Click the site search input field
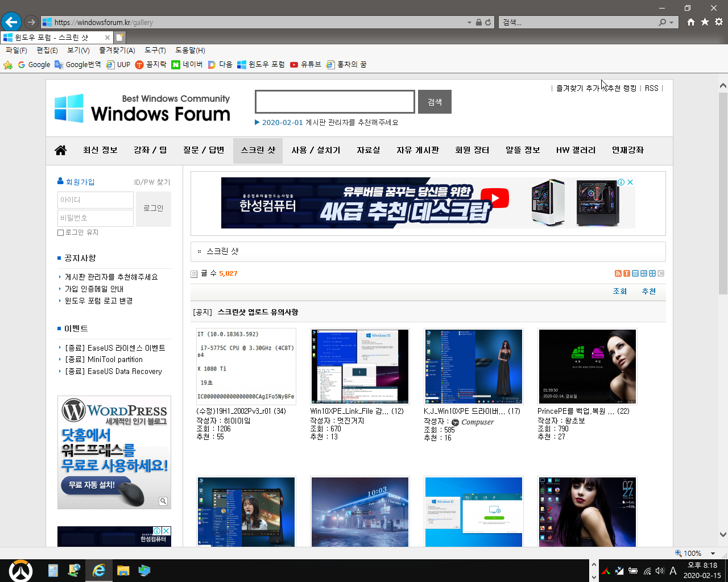Image resolution: width=728 pixels, height=582 pixels. coord(335,102)
